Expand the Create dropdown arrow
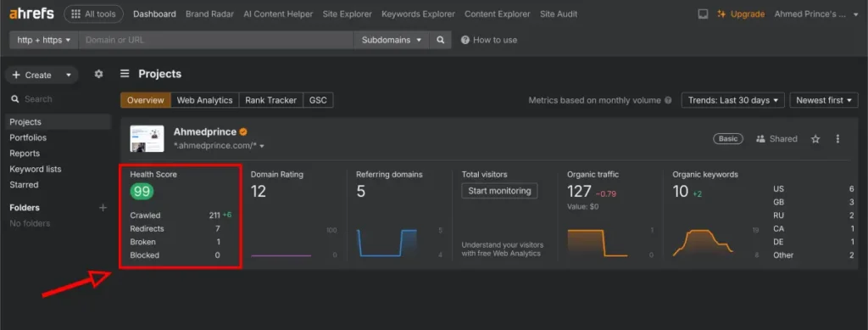This screenshot has width=868, height=330. (69, 75)
